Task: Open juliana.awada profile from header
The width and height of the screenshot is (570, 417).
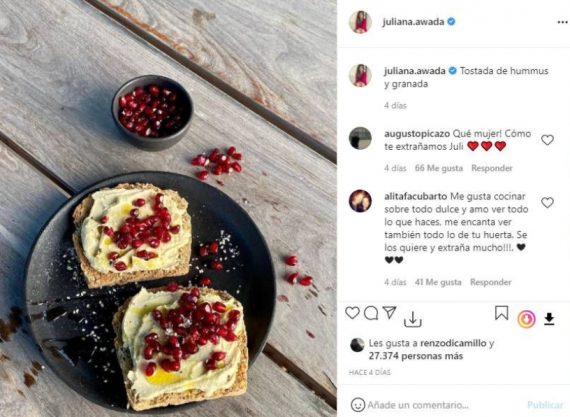Action: pyautogui.click(x=413, y=22)
